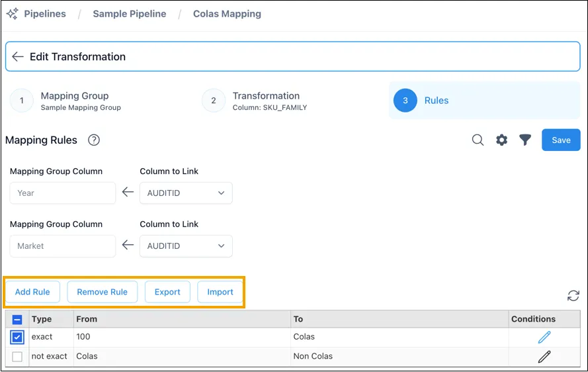This screenshot has height=372, width=588.
Task: Click the search magnifier icon
Action: pos(478,140)
